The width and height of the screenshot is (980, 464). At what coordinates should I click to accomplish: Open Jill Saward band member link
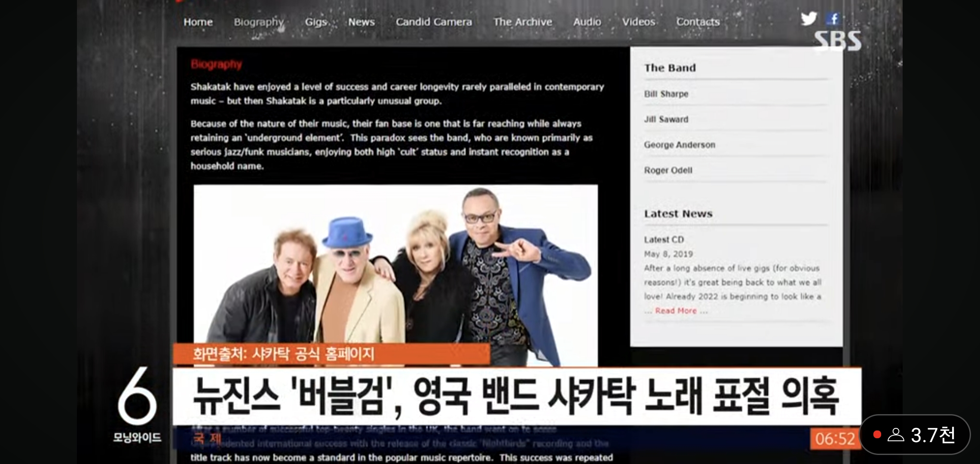coord(666,119)
